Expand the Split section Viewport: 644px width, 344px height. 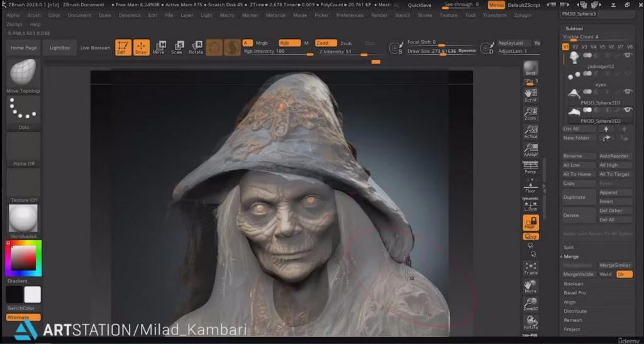(569, 248)
